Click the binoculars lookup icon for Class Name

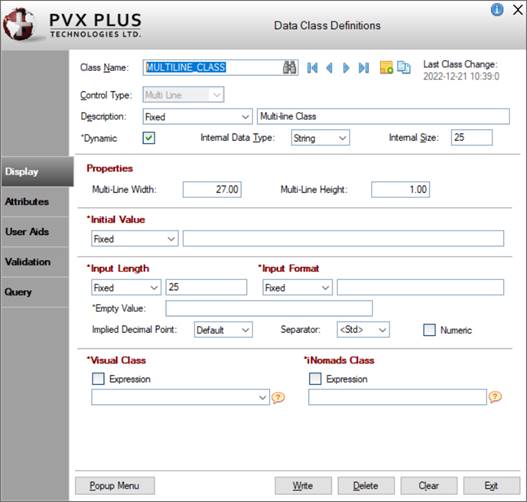pos(289,68)
